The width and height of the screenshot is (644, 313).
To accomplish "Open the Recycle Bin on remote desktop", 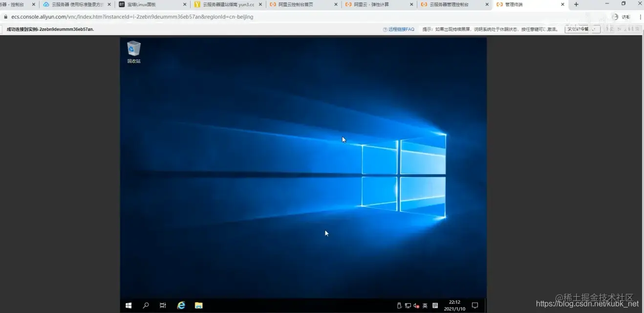I will point(134,52).
